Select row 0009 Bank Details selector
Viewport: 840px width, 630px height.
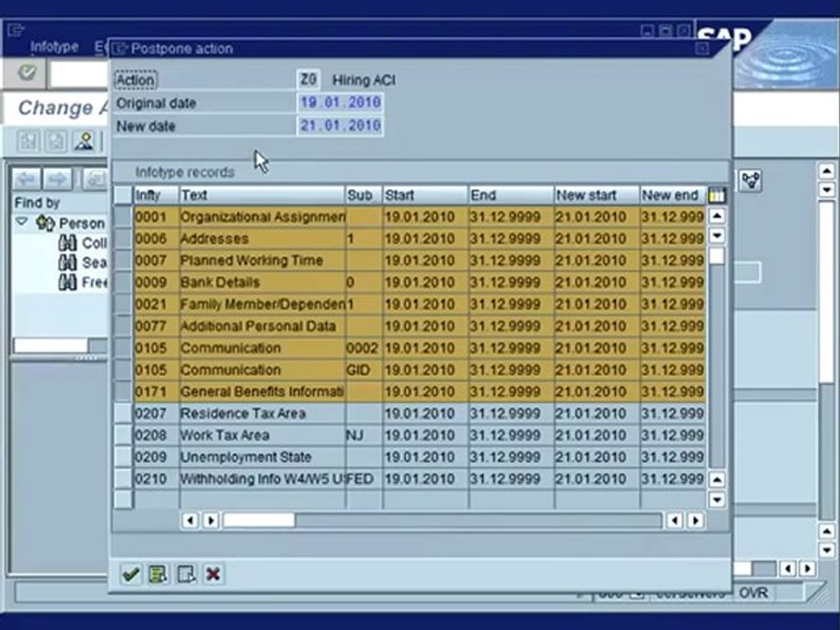pyautogui.click(x=123, y=283)
